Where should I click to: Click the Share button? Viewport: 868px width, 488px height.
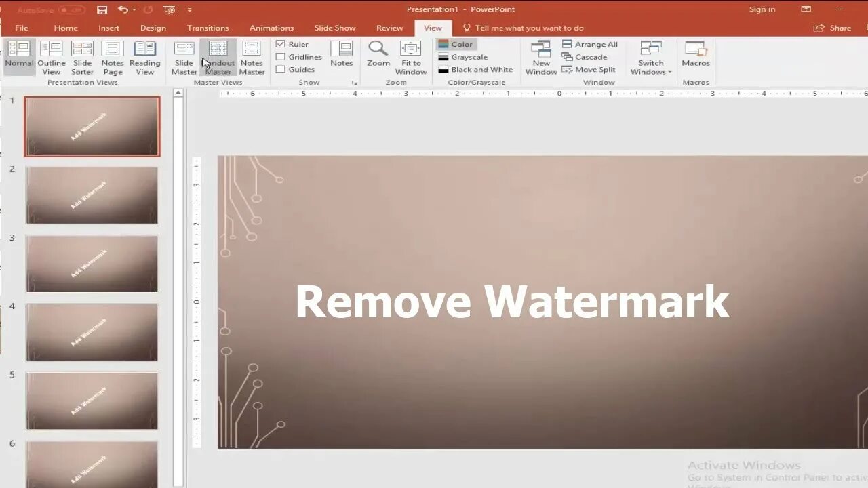point(833,28)
